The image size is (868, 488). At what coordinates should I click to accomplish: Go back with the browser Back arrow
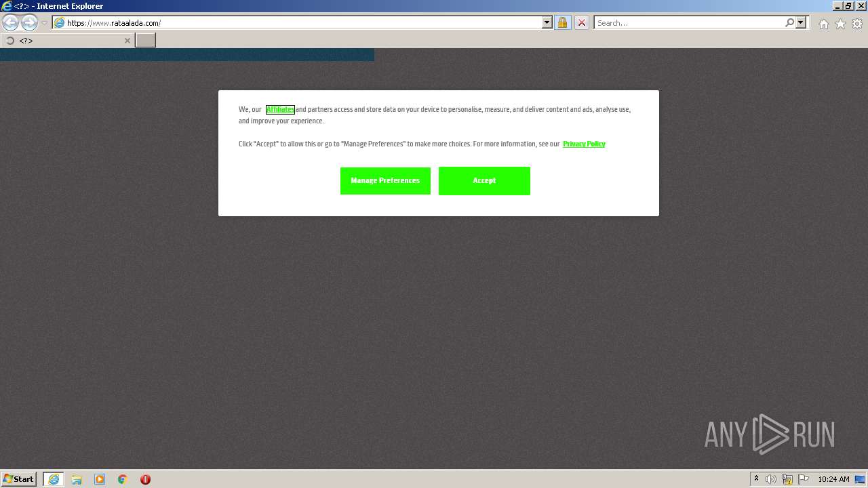[x=10, y=23]
